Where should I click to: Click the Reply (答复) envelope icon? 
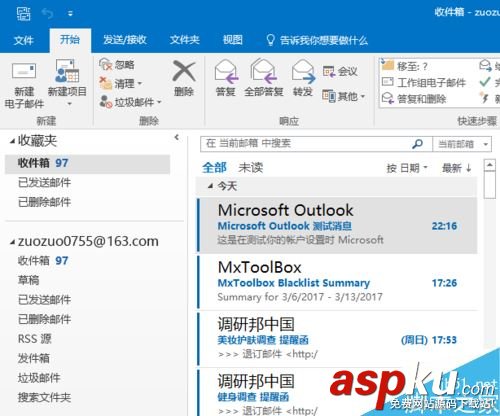pyautogui.click(x=226, y=71)
